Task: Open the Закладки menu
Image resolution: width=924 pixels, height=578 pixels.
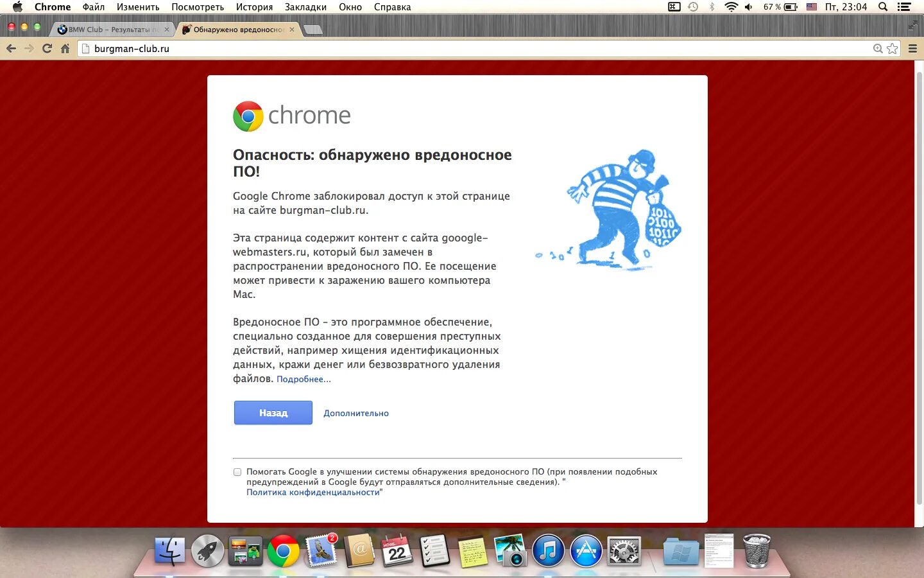Action: click(x=305, y=7)
